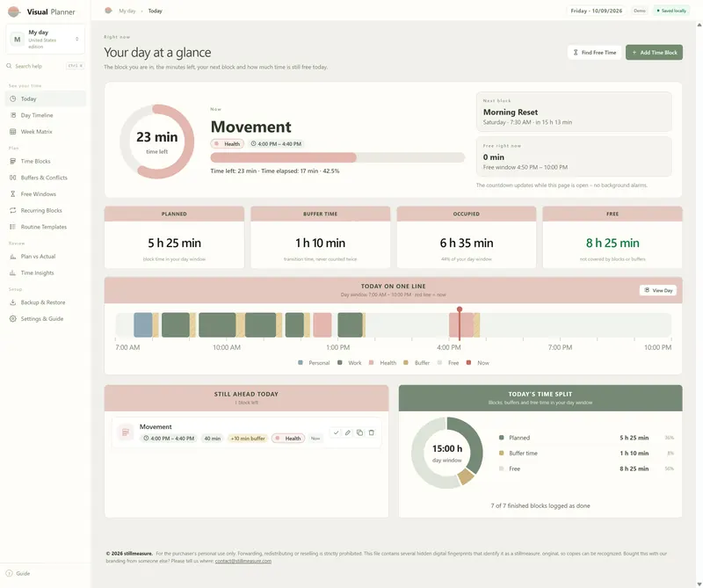Click the Demo badge in the header

[x=640, y=11]
